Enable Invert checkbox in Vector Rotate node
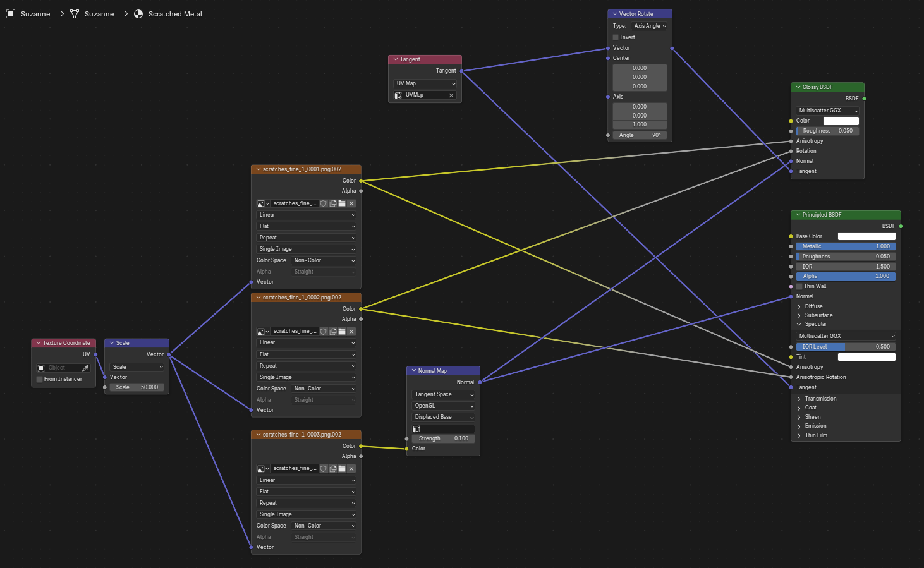Viewport: 924px width, 568px height. tap(616, 37)
